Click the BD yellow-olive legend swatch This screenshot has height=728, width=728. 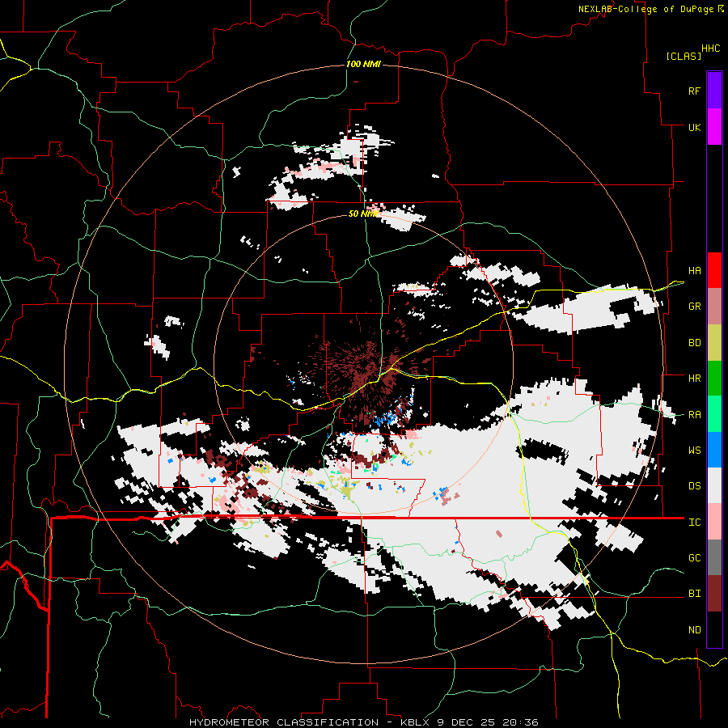(714, 343)
